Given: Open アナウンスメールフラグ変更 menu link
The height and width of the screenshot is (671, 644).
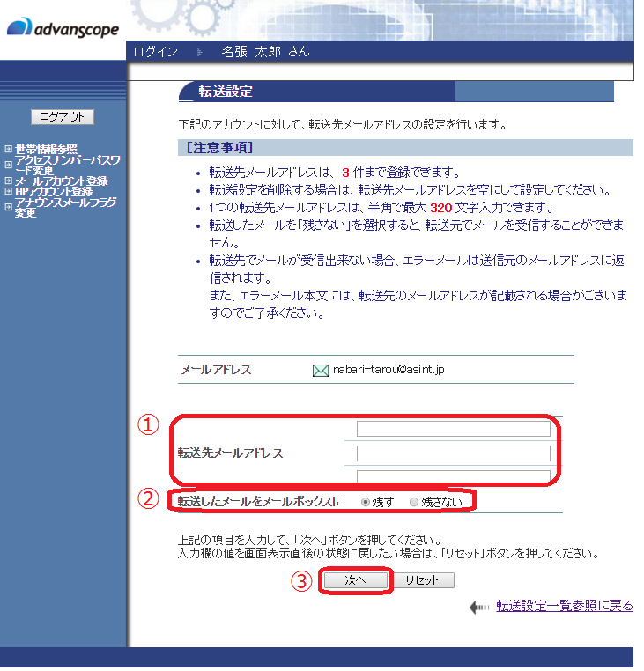Looking at the screenshot, I should (65, 207).
